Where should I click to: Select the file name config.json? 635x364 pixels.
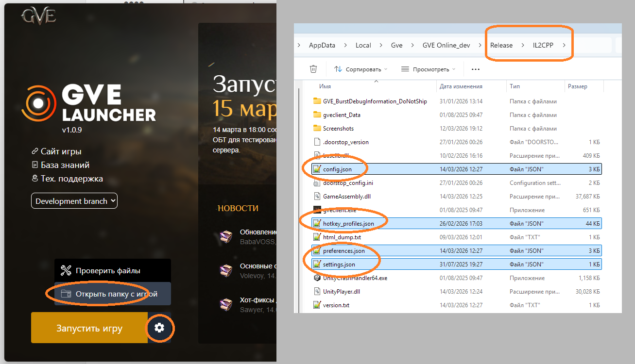click(x=337, y=169)
